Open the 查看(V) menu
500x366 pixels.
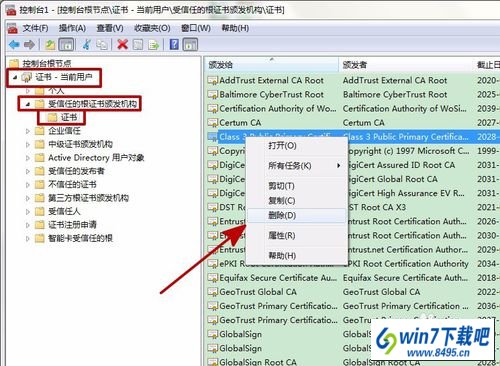point(110,28)
